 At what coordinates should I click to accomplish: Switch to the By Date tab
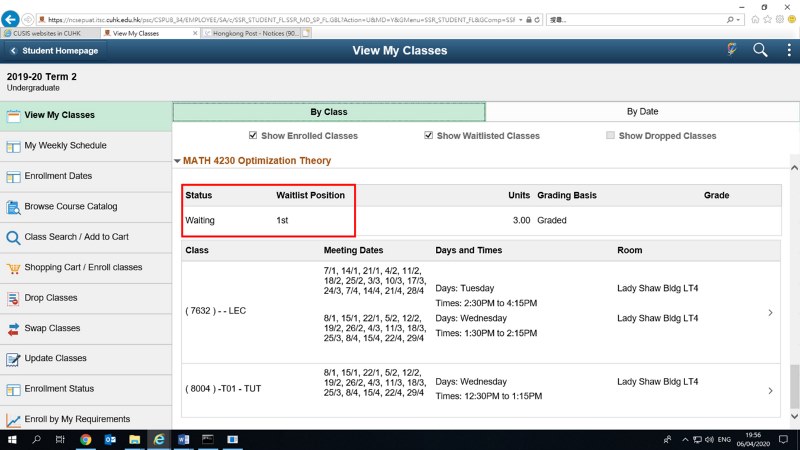[642, 112]
